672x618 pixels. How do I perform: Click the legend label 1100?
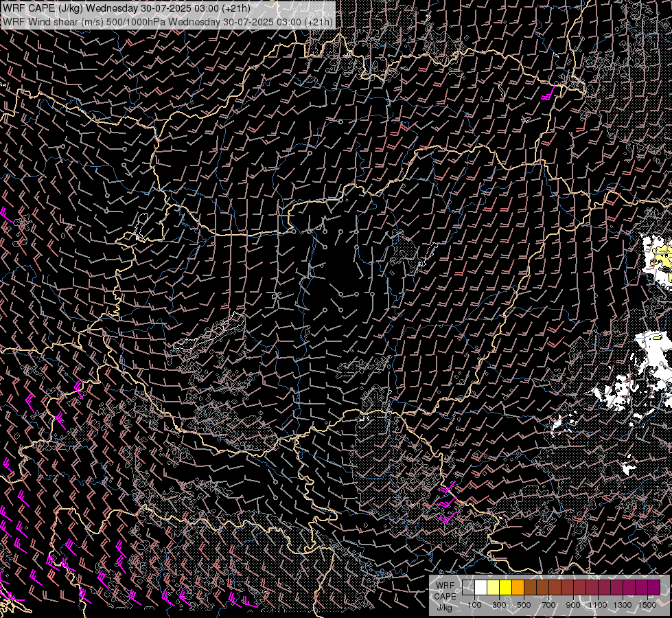click(x=597, y=605)
